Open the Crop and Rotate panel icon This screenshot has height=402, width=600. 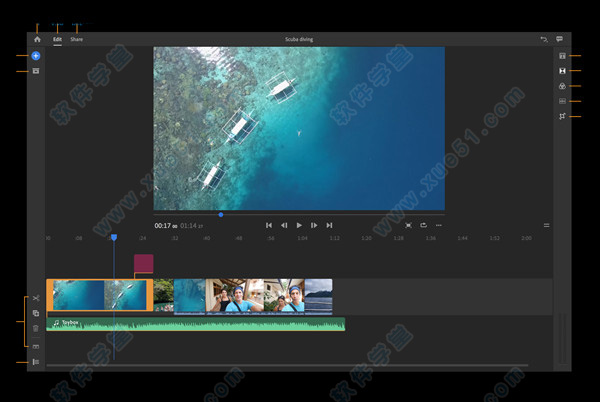pos(562,117)
